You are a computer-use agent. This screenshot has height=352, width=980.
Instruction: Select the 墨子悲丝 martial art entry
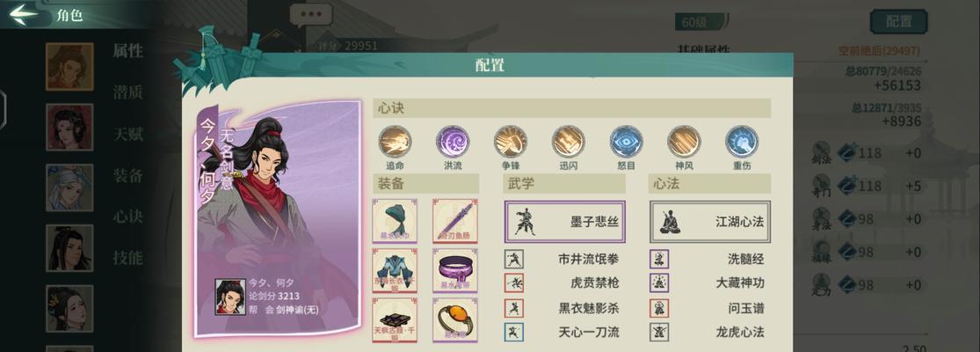pyautogui.click(x=564, y=222)
